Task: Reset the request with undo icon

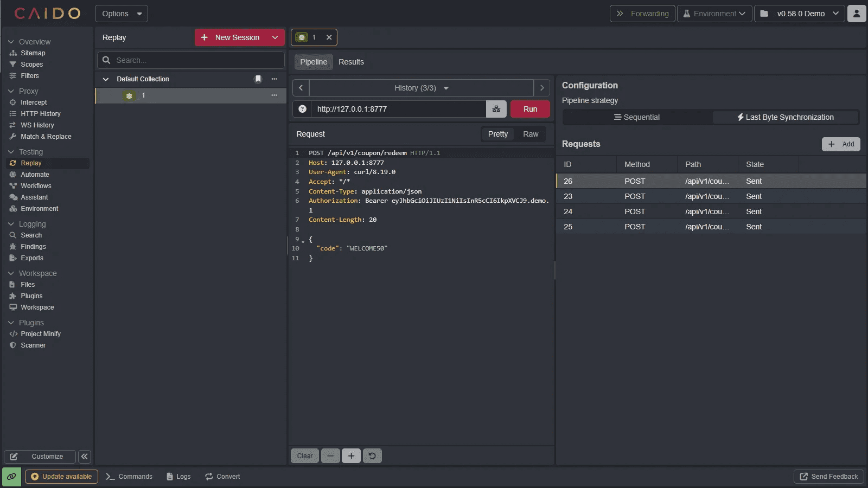Action: pos(372,456)
